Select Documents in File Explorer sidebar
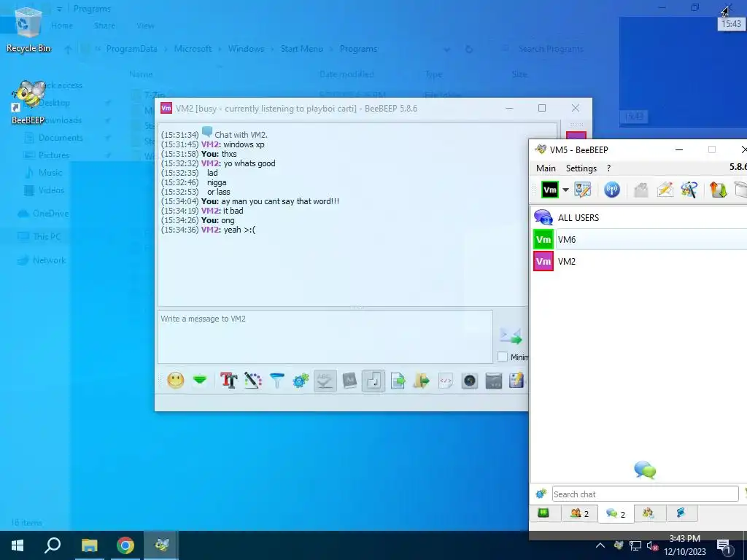The height and width of the screenshot is (560, 747). pyautogui.click(x=61, y=138)
